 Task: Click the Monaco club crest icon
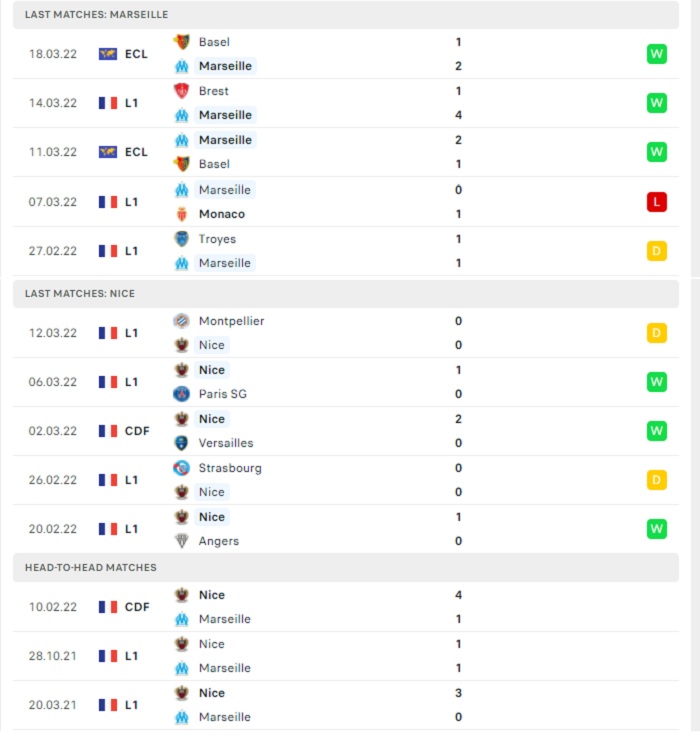(182, 214)
